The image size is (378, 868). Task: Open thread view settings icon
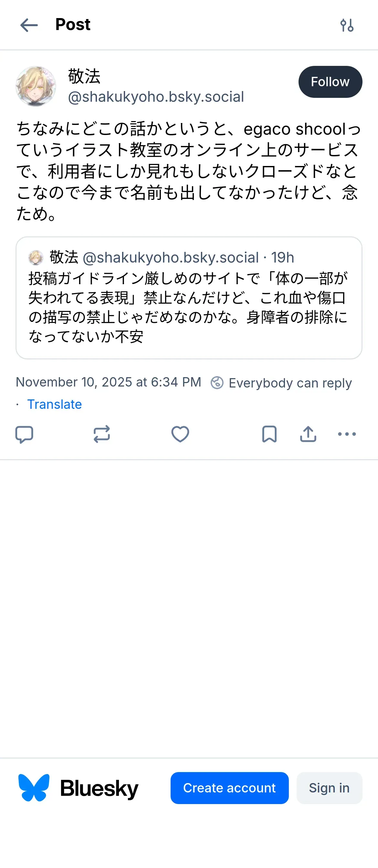click(347, 25)
